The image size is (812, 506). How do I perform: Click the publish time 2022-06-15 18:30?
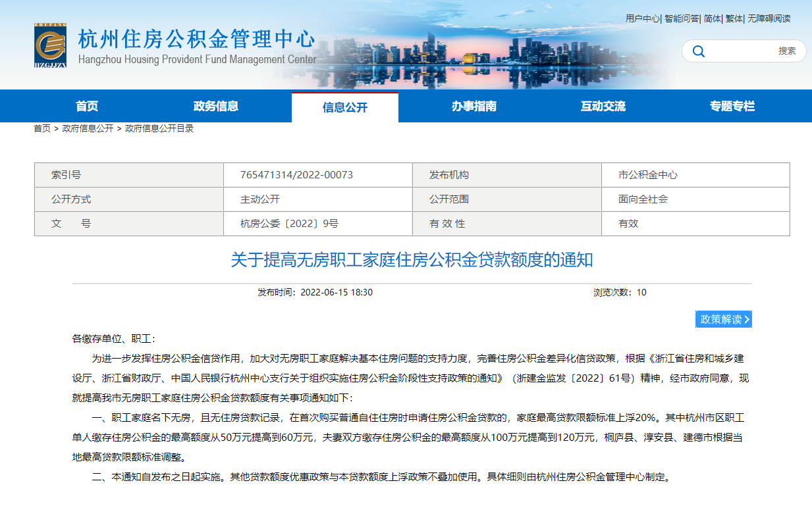pos(337,292)
